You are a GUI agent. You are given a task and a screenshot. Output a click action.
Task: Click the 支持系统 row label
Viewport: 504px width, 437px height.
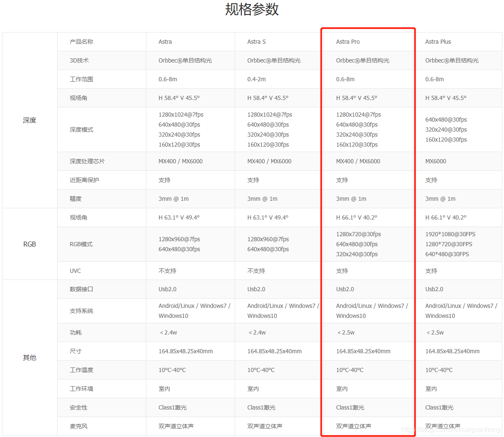pyautogui.click(x=81, y=311)
